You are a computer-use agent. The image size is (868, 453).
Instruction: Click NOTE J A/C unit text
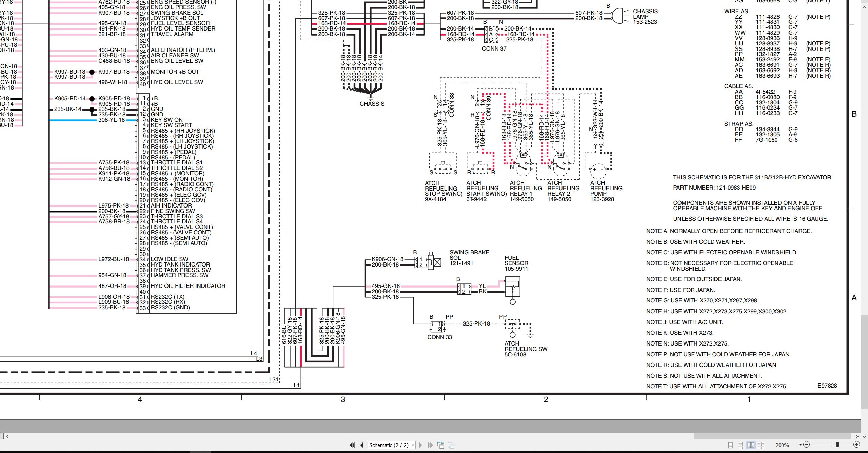click(x=685, y=322)
